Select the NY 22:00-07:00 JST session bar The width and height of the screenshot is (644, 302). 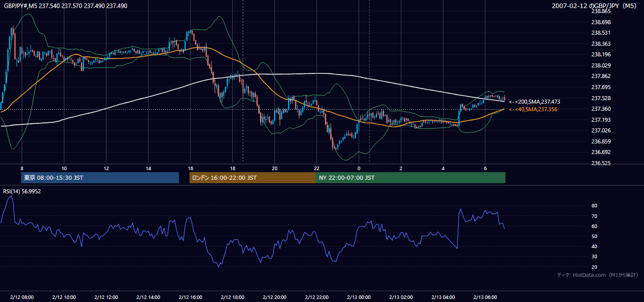coord(410,178)
